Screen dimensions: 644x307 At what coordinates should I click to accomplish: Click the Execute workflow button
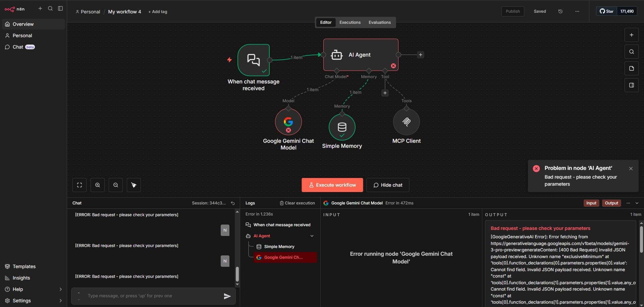coord(332,185)
